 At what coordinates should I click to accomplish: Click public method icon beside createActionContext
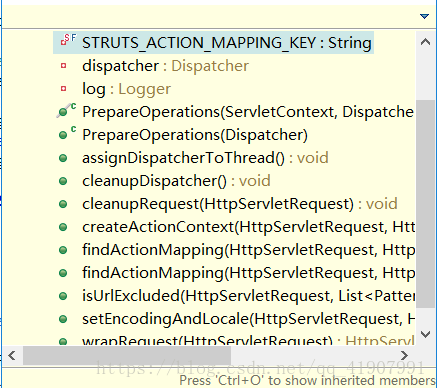(x=63, y=227)
